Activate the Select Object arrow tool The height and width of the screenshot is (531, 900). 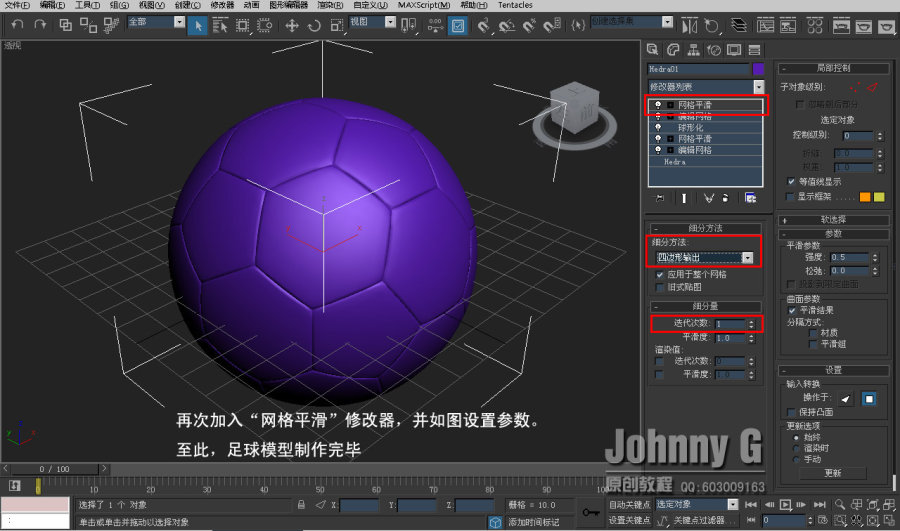click(197, 25)
